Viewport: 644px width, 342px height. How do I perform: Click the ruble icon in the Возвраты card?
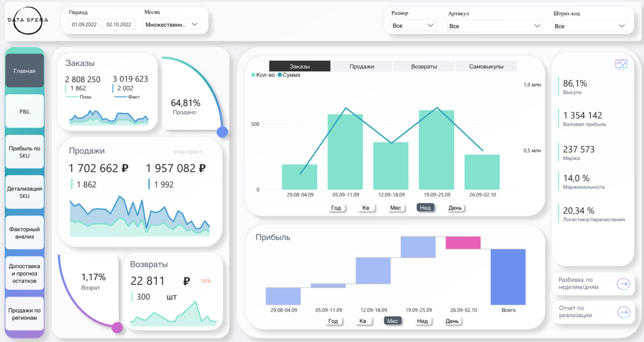(187, 281)
